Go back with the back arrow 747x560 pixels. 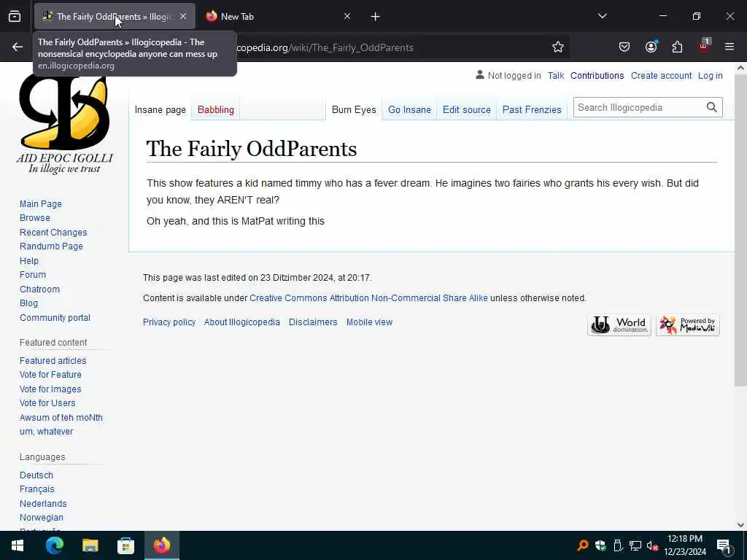point(18,47)
